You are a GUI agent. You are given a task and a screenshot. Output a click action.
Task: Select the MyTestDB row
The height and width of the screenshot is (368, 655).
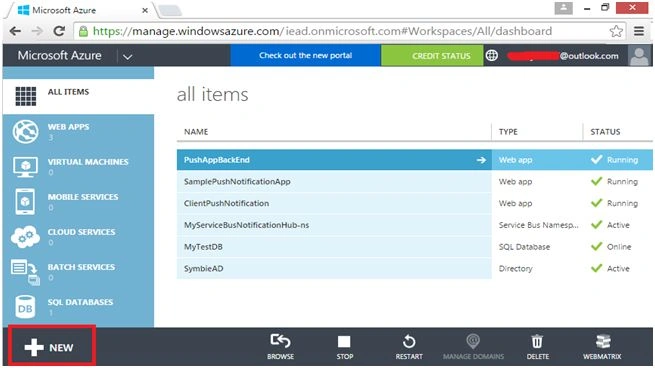coord(414,247)
